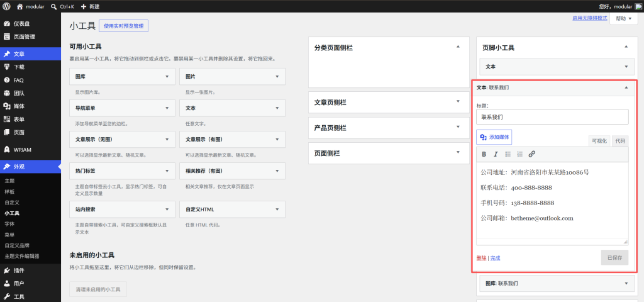Expand the 产品页侧栏 panel
The height and width of the screenshot is (302, 644).
(x=458, y=127)
